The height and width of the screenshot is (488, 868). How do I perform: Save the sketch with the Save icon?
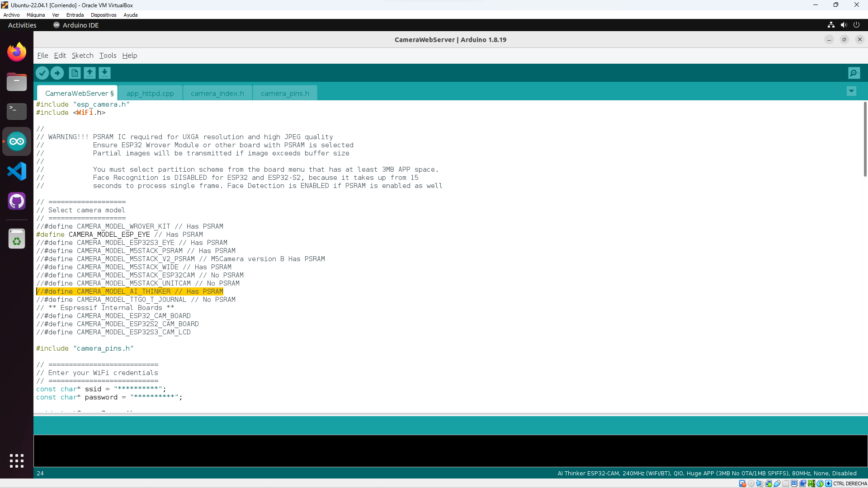[x=104, y=73]
